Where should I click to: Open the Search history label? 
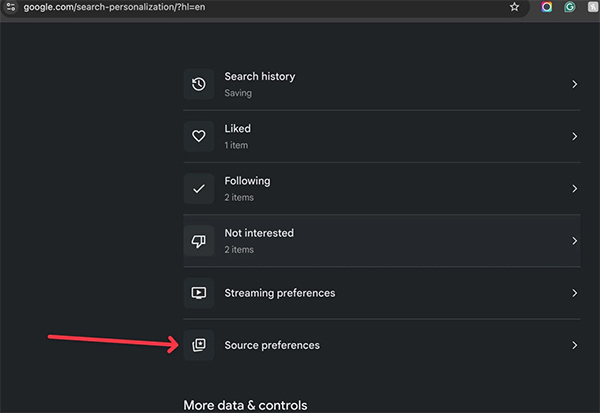point(259,77)
